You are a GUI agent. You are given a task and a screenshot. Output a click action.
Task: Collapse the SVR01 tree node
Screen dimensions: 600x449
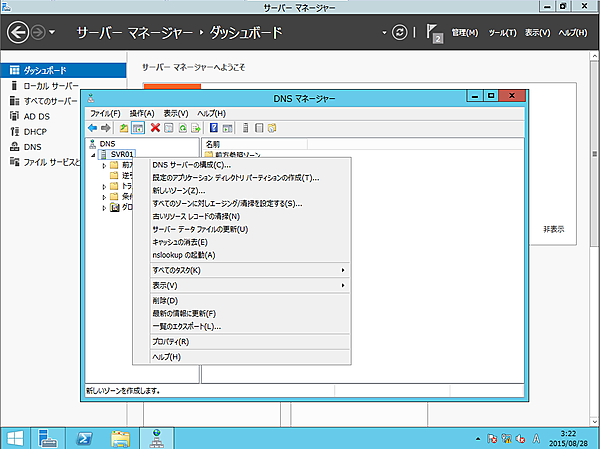[x=93, y=155]
